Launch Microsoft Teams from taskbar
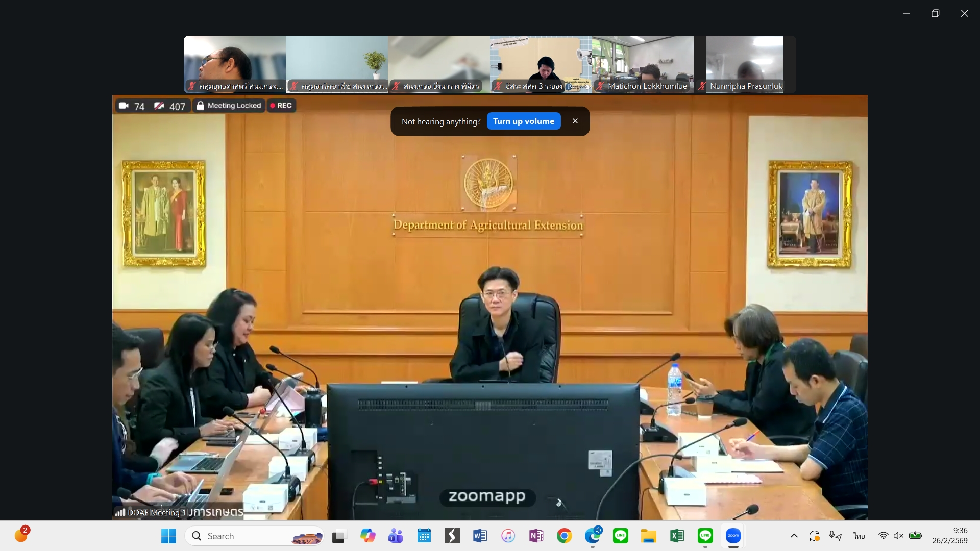Viewport: 980px width, 551px height. (x=396, y=536)
